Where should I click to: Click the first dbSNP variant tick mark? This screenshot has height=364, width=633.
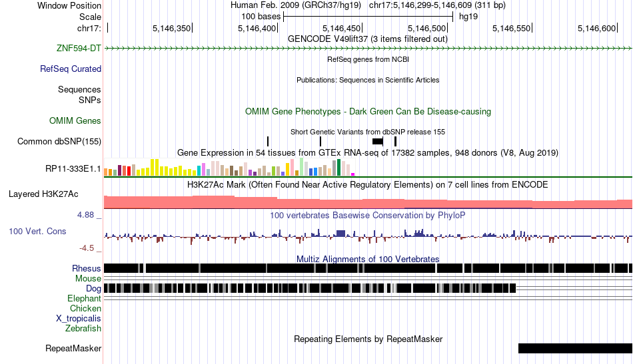click(268, 141)
